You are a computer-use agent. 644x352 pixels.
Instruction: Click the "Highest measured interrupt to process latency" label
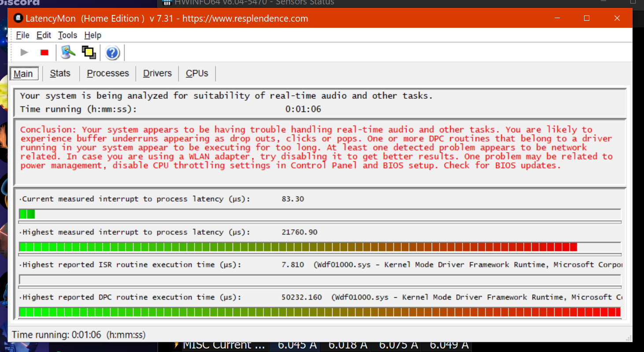click(136, 232)
